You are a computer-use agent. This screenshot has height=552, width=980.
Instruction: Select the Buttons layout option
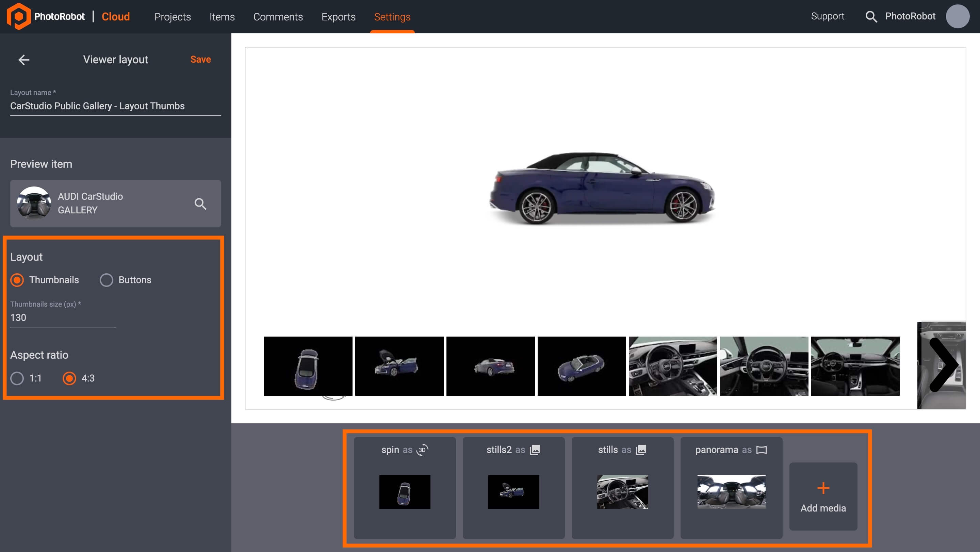click(x=107, y=280)
